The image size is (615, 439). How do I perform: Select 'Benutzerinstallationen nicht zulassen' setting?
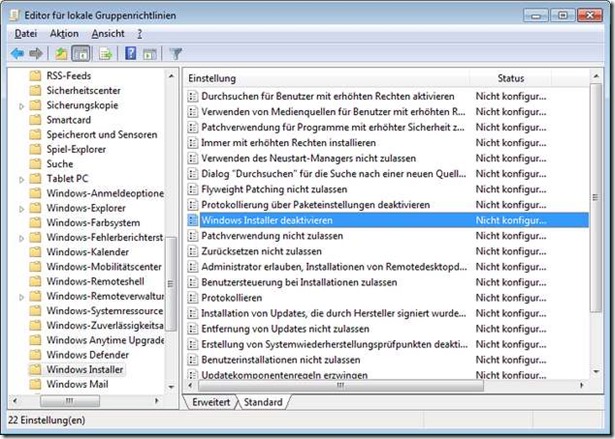280,359
